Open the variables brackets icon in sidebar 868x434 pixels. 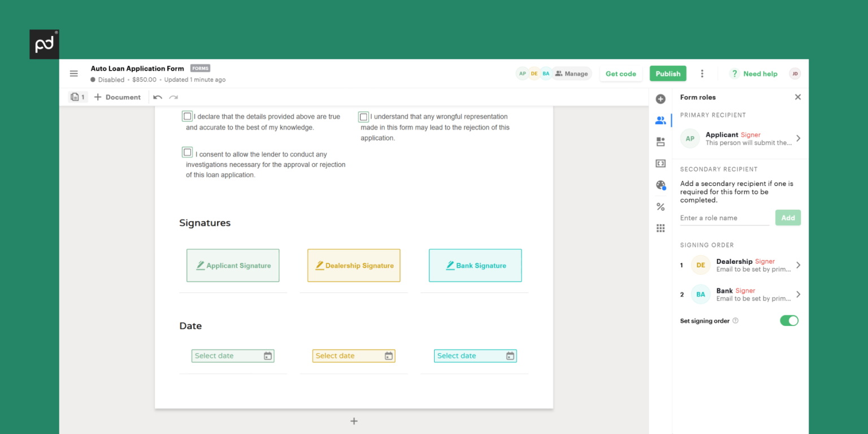point(660,163)
